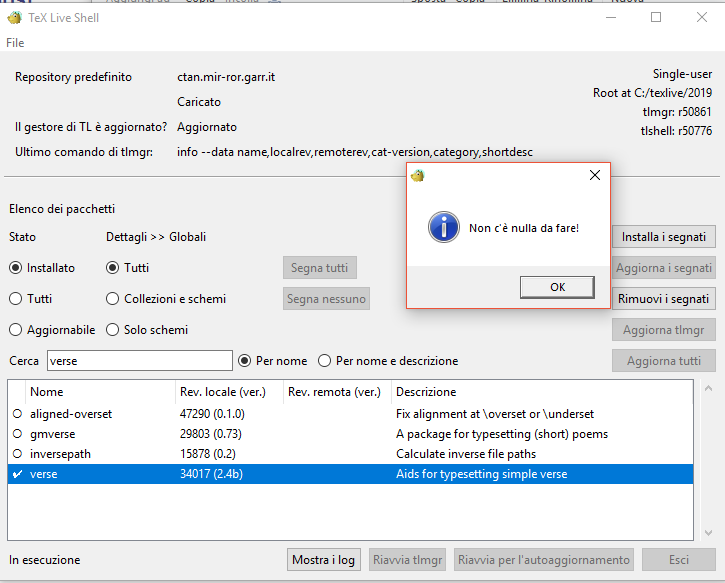Viewport: 725px width, 583px height.
Task: Click revision 47290 (0.1.0) cell
Action: pos(212,414)
